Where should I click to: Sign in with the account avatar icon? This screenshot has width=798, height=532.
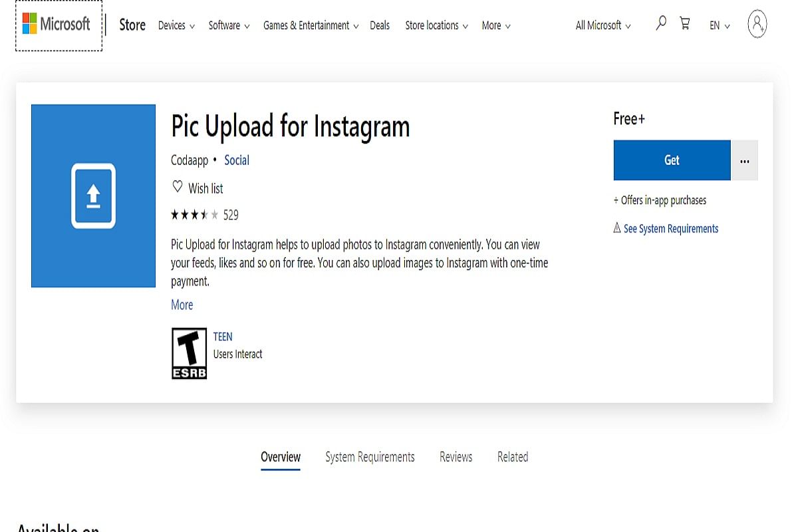tap(757, 24)
